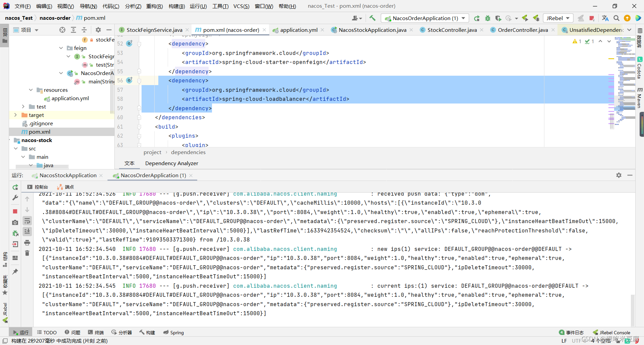Click nacos-order in navigation bar

pyautogui.click(x=55, y=18)
